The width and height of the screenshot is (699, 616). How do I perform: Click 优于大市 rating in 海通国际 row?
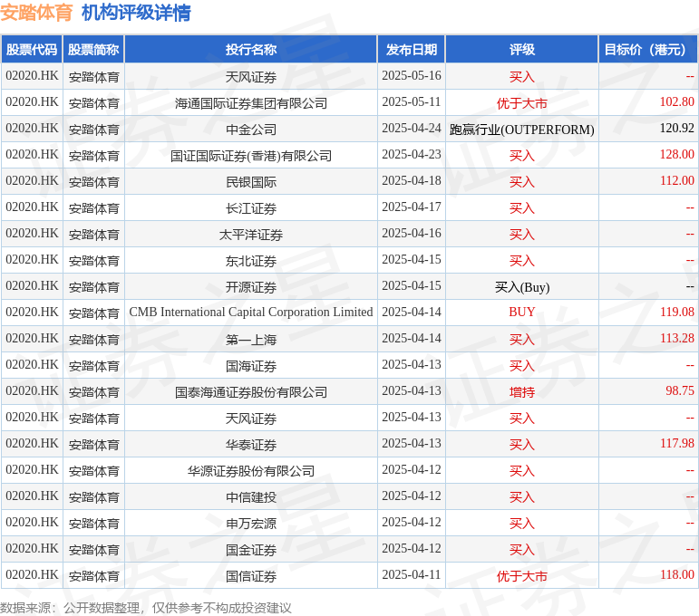click(522, 103)
